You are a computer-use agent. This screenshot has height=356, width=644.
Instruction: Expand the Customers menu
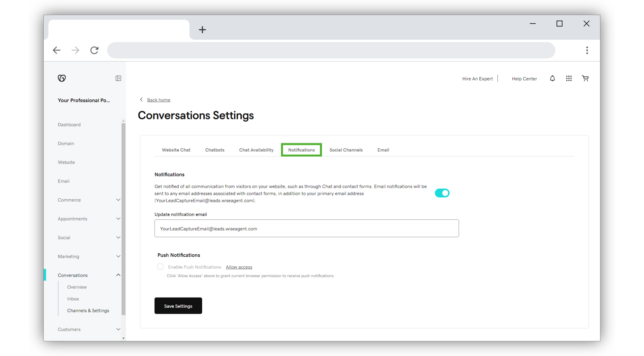tap(118, 329)
